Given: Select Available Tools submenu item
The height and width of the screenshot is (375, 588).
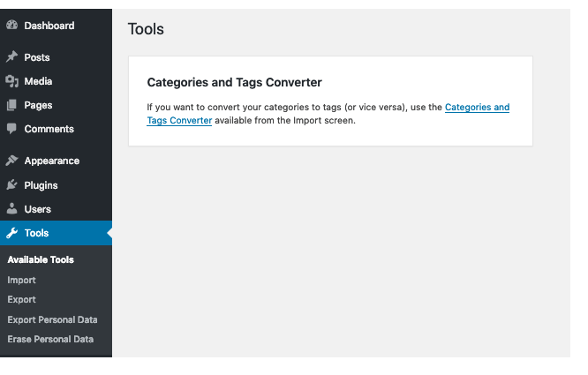Looking at the screenshot, I should coord(41,260).
